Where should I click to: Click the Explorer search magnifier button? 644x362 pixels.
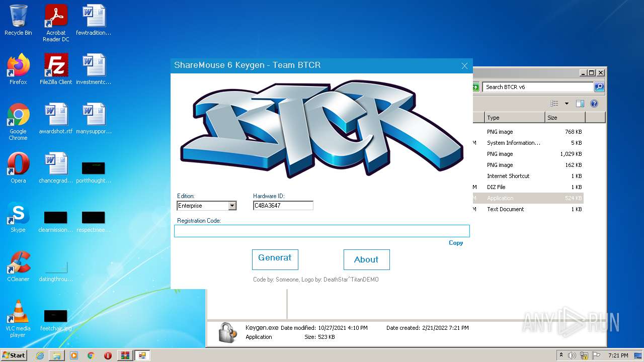coord(599,87)
